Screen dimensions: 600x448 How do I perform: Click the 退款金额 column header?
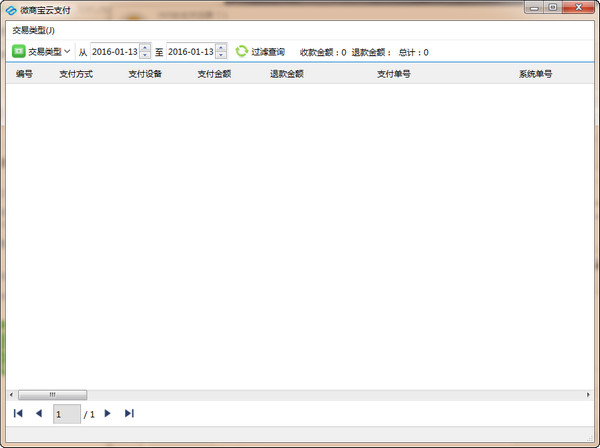286,74
